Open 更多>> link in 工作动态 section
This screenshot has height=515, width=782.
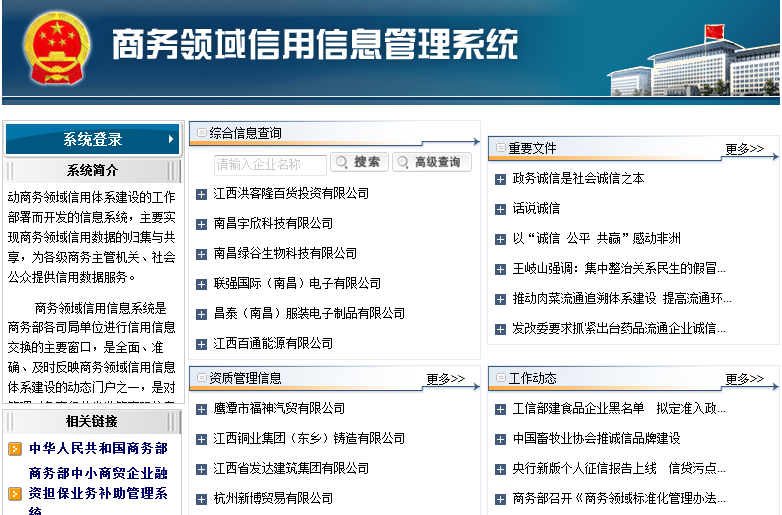point(744,379)
